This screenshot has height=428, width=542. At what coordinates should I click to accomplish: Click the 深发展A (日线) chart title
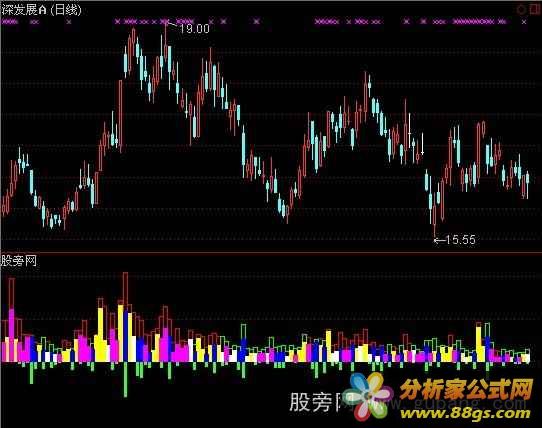(x=41, y=10)
